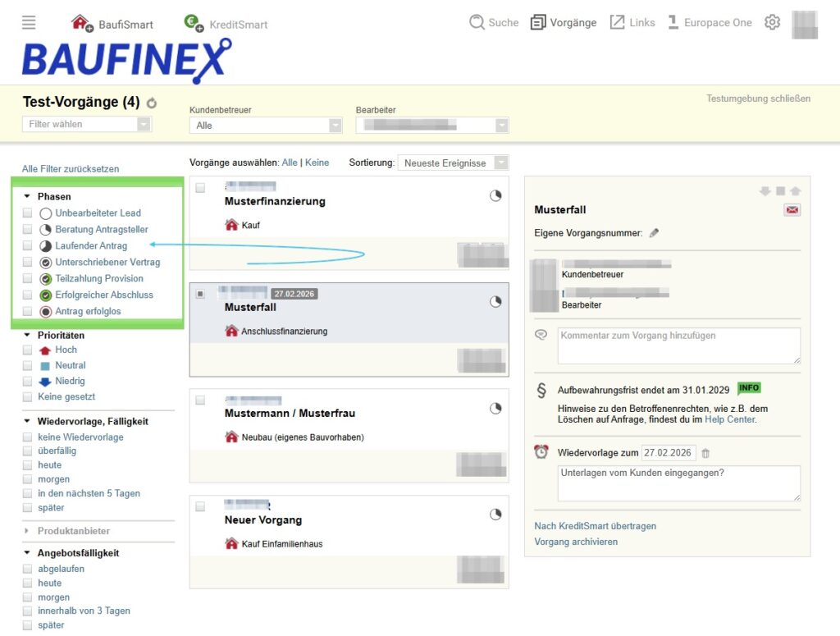Click trash icon next to Wiedervorlage date
Viewport: 840px width, 636px height.
click(x=706, y=453)
